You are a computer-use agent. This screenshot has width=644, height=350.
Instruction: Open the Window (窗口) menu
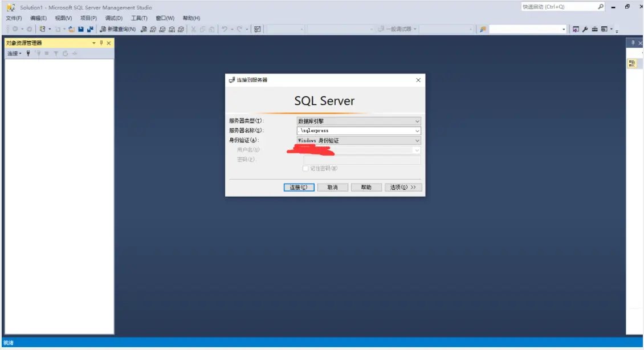[165, 18]
